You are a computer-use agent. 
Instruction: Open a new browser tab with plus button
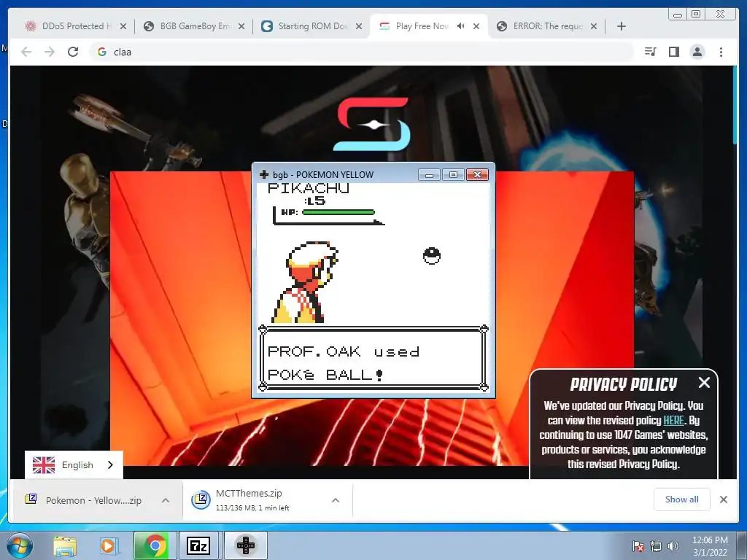tap(622, 26)
